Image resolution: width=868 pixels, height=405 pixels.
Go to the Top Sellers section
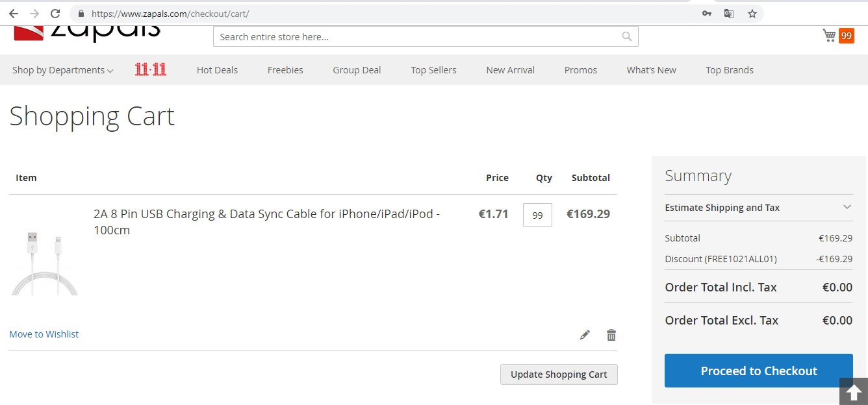coord(433,70)
